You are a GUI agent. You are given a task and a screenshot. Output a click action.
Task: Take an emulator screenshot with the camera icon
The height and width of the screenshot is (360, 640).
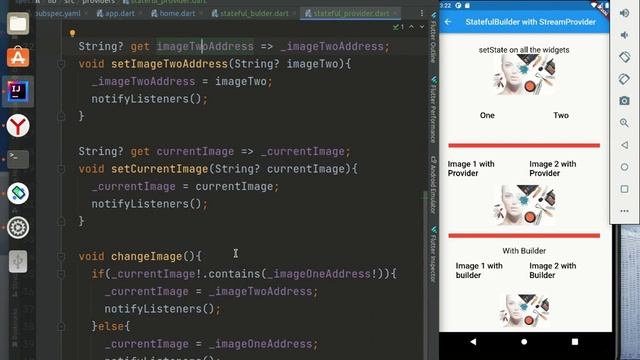[x=624, y=101]
